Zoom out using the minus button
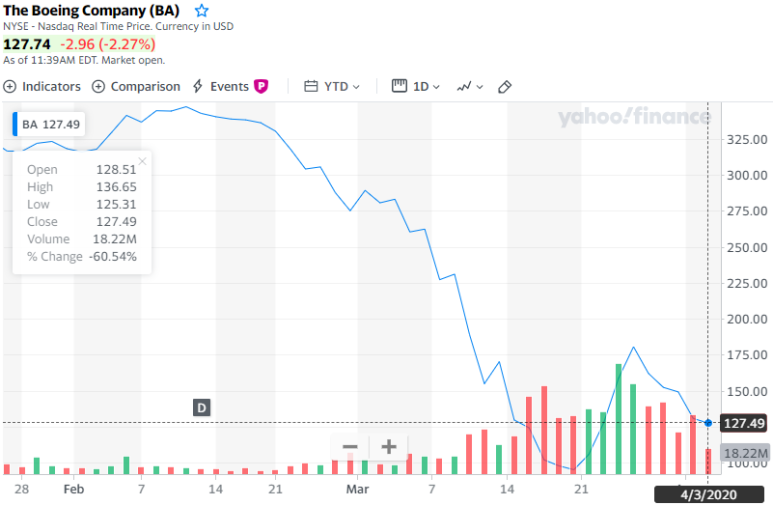The width and height of the screenshot is (773, 505). pos(350,447)
